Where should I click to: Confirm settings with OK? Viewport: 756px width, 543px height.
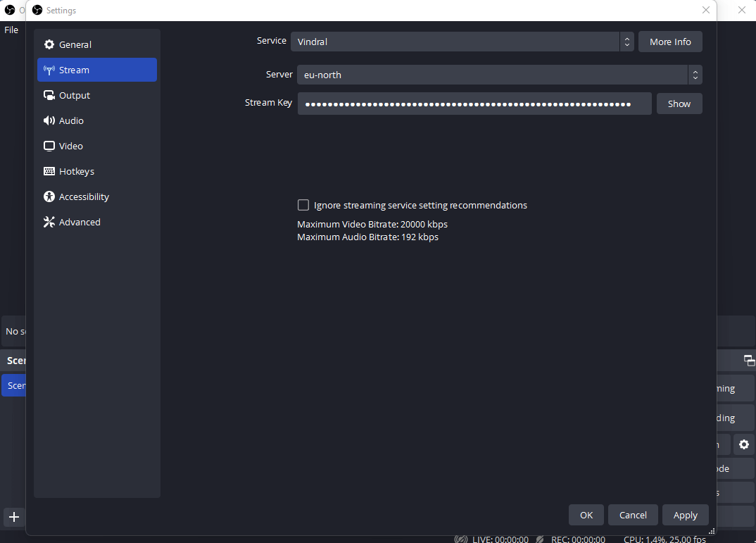(x=586, y=515)
